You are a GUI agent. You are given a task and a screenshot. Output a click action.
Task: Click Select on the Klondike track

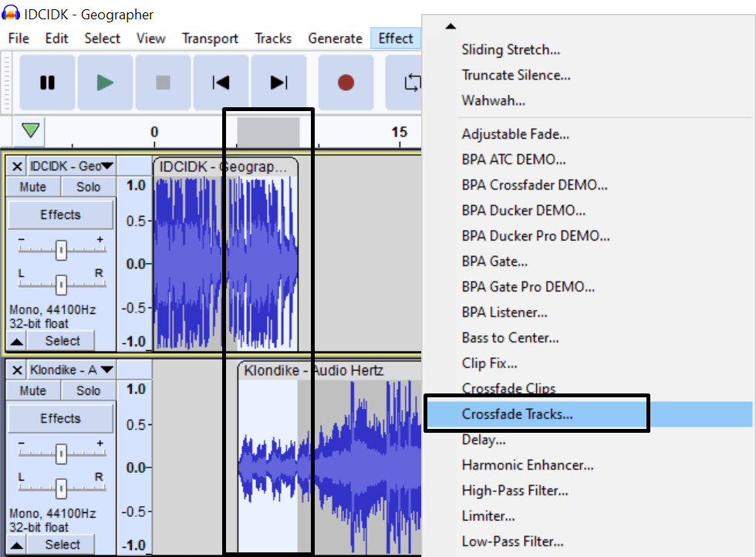60,544
